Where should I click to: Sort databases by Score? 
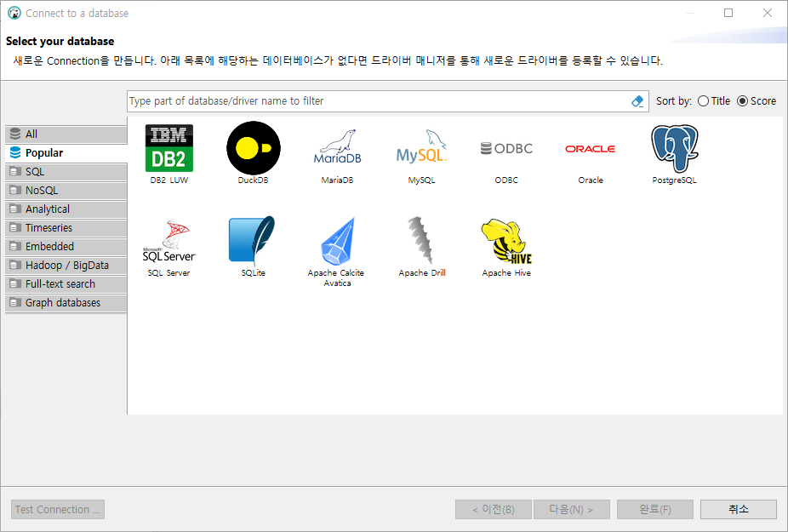point(757,101)
